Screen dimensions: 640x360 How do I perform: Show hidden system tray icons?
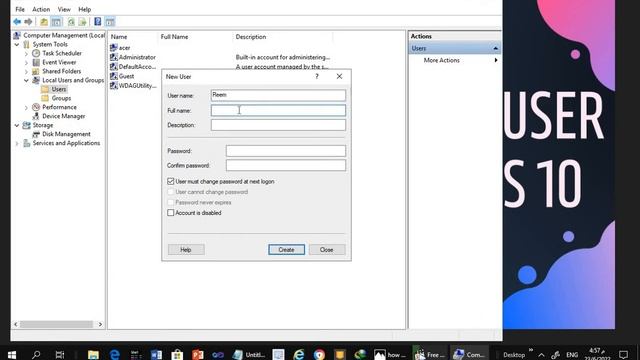click(541, 355)
